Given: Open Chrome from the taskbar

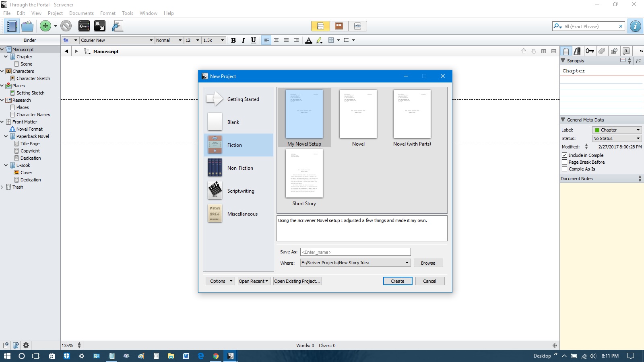Looking at the screenshot, I should [x=216, y=356].
